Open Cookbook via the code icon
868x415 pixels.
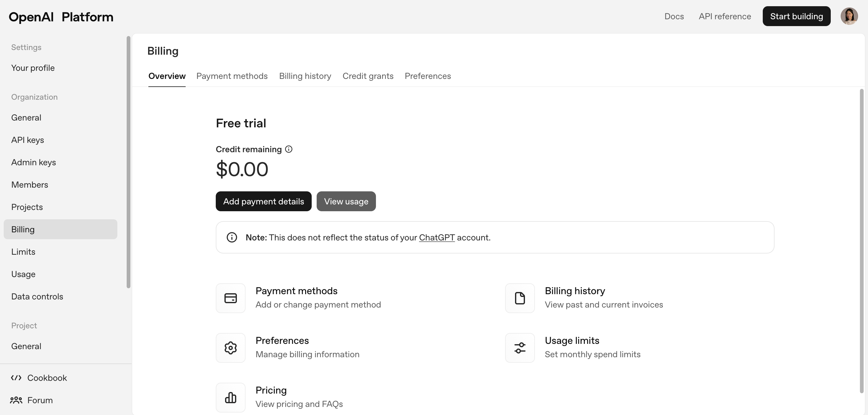point(16,378)
